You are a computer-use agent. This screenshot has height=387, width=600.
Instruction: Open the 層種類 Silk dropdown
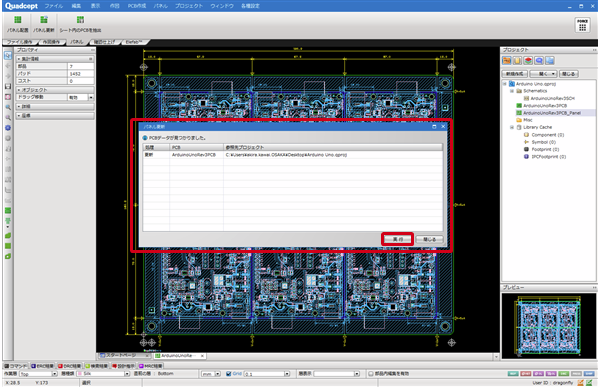(127, 374)
